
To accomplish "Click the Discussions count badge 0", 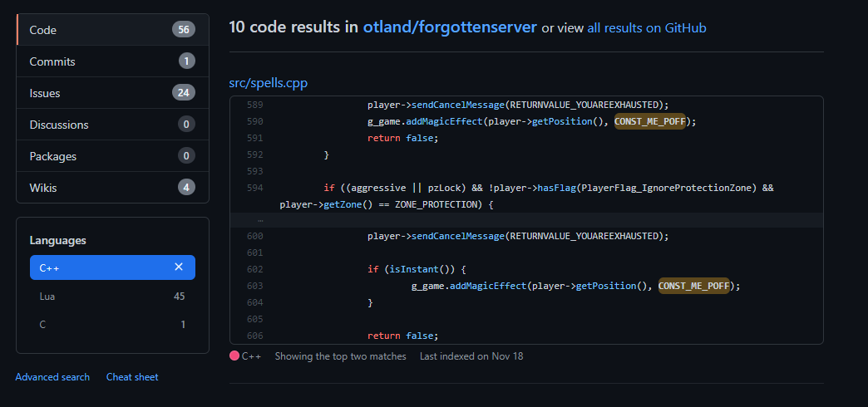I will [186, 125].
